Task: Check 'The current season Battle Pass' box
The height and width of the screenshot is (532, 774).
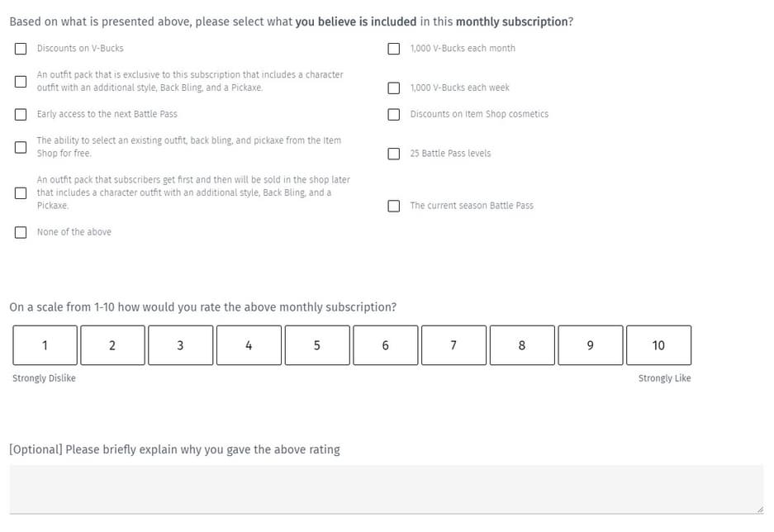Action: click(x=394, y=207)
